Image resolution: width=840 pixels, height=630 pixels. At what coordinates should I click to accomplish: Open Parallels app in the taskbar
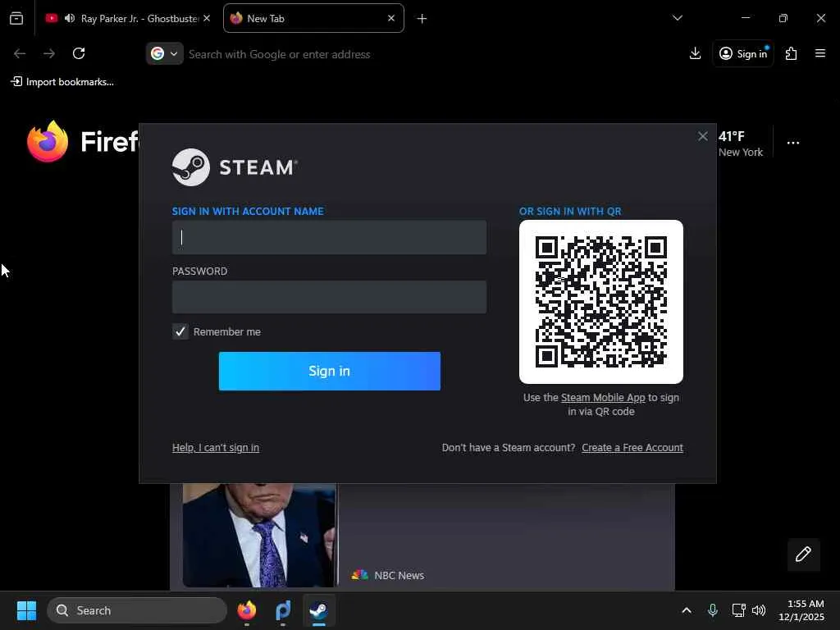point(283,610)
